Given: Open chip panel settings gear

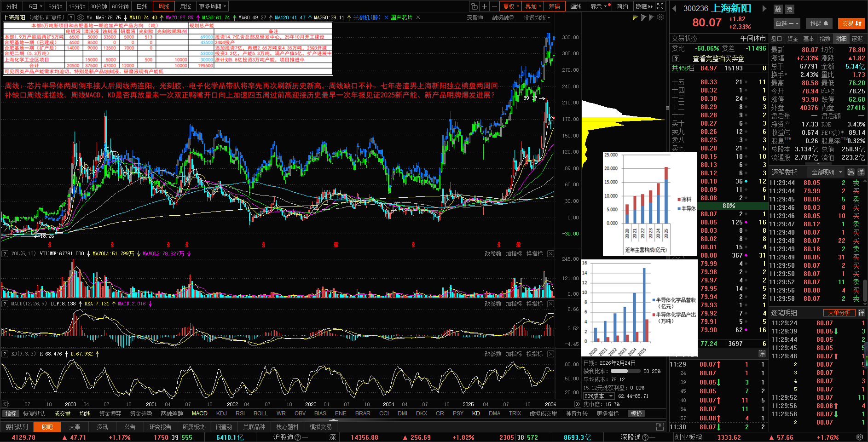Looking at the screenshot, I should [660, 17].
